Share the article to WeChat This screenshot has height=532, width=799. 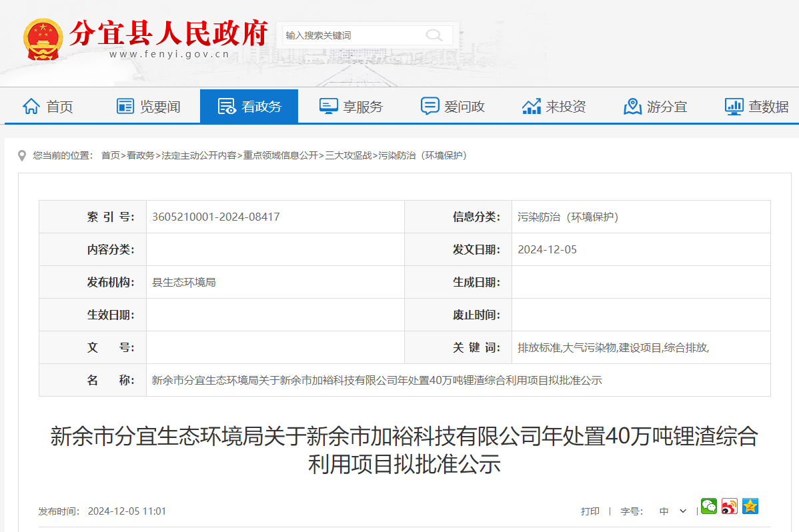pos(708,507)
